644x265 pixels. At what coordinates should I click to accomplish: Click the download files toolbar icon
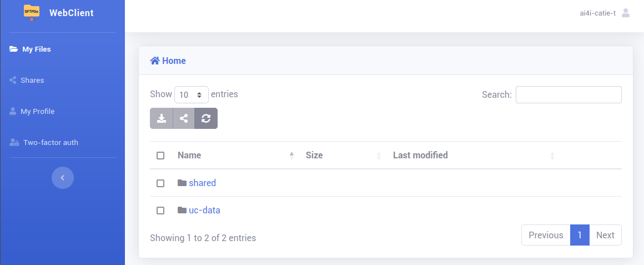click(162, 118)
